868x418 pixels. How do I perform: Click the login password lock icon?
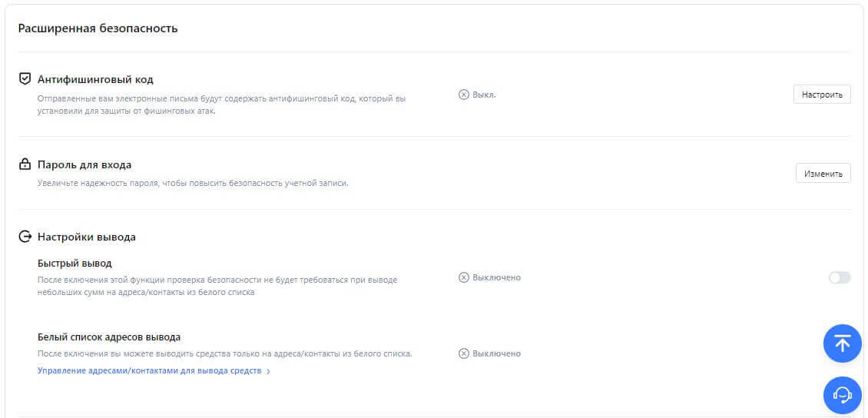[25, 164]
